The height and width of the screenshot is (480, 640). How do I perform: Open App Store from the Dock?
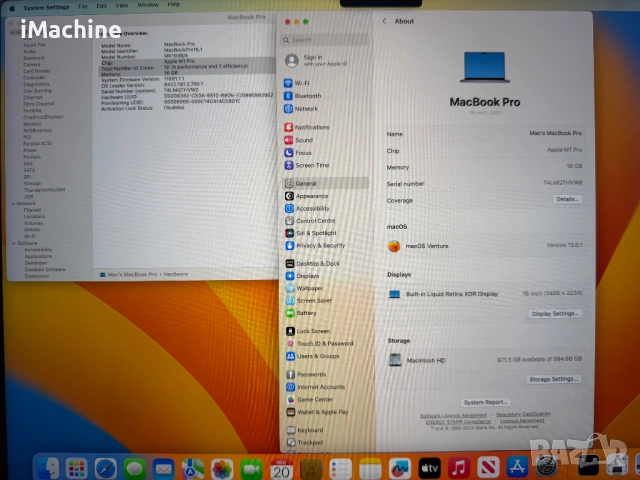[x=517, y=468]
